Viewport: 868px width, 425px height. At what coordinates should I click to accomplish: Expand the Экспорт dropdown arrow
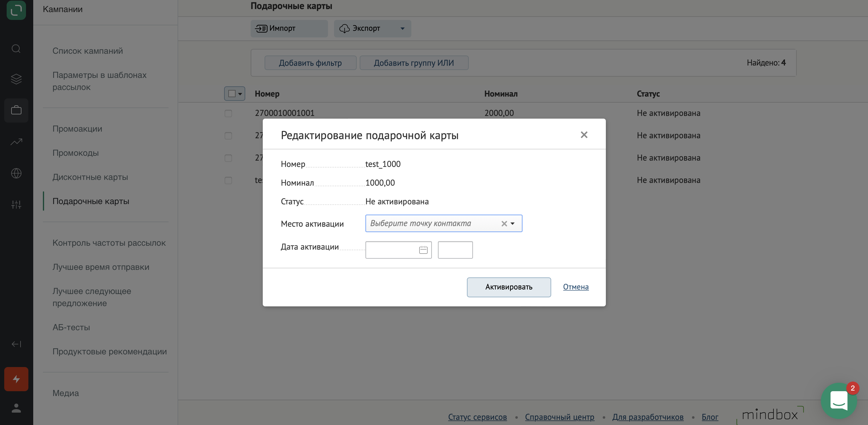pos(402,29)
